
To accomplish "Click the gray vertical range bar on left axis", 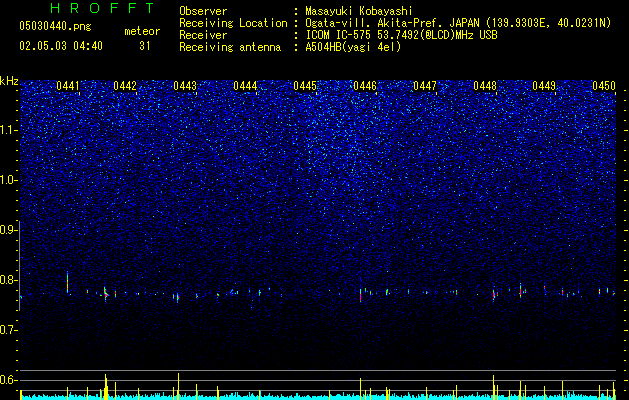I will tap(20, 266).
